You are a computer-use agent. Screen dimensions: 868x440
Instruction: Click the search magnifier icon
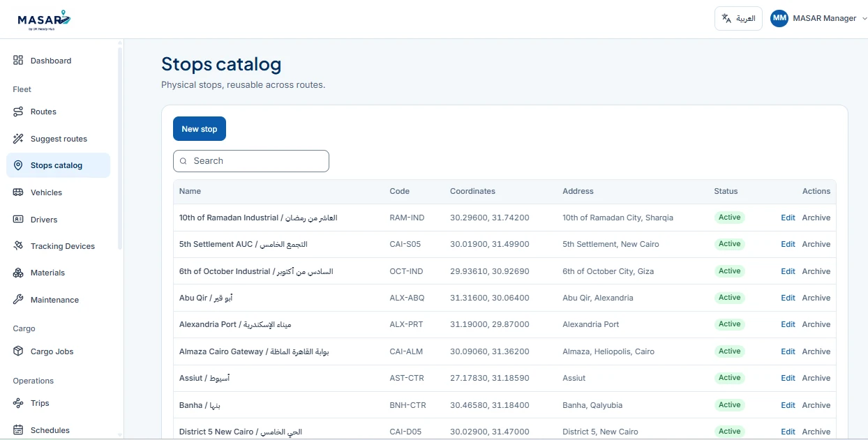point(184,161)
